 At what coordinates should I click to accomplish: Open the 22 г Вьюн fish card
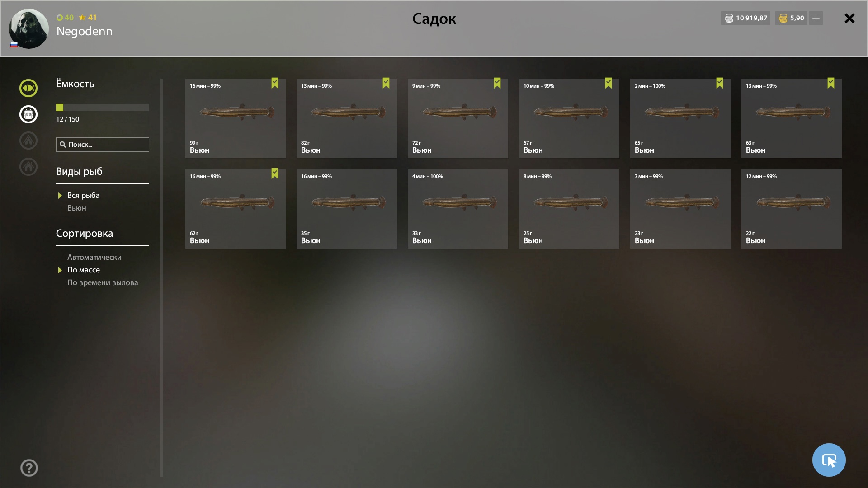(x=791, y=209)
